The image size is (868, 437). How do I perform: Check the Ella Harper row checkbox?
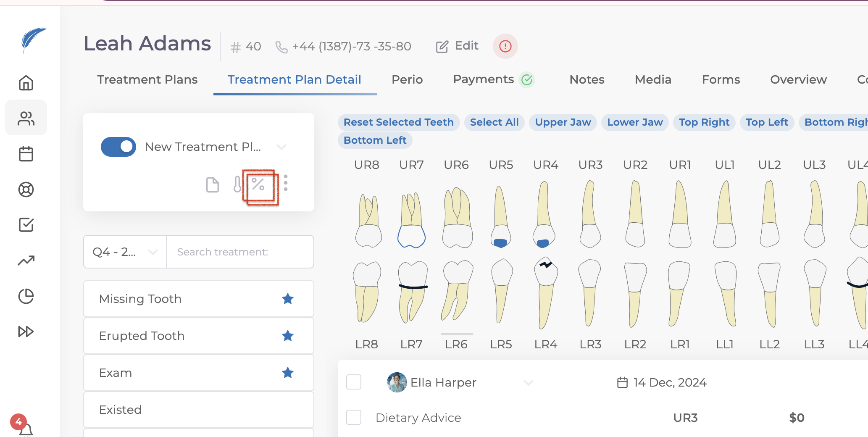(x=354, y=382)
